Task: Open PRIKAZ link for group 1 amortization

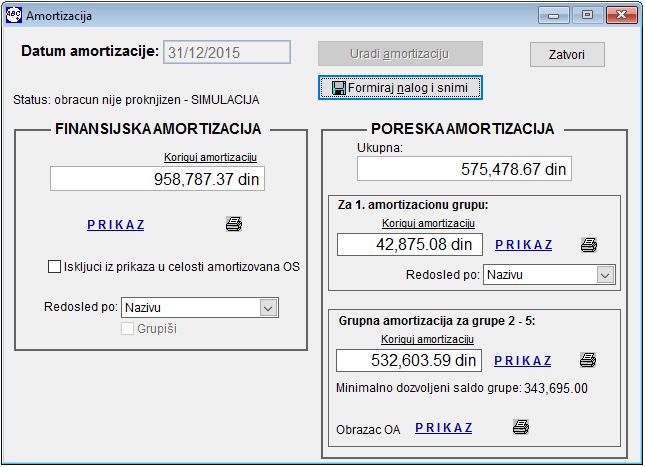Action: 524,245
